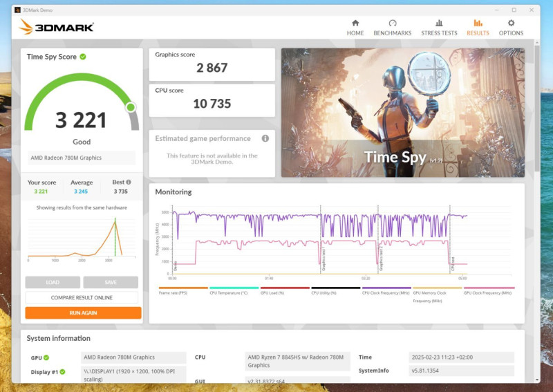This screenshot has width=553, height=392.
Task: Click the 3DMark app icon in title bar
Action: click(x=18, y=10)
